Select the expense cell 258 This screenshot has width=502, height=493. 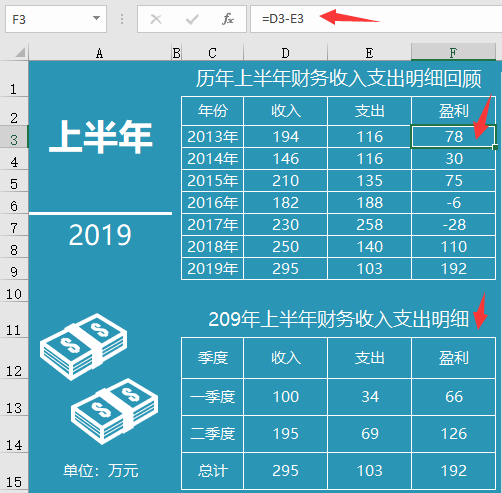coord(369,225)
